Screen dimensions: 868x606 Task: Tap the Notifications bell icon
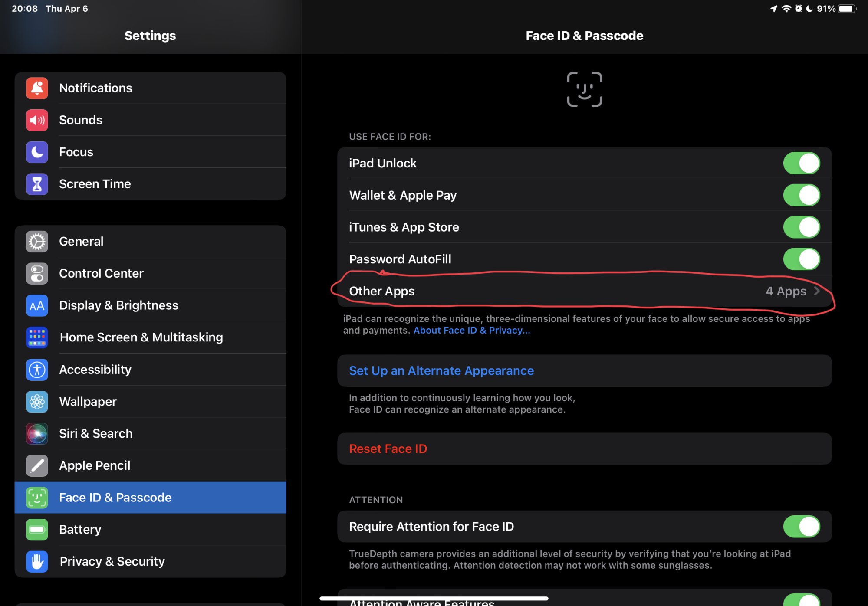pyautogui.click(x=37, y=88)
